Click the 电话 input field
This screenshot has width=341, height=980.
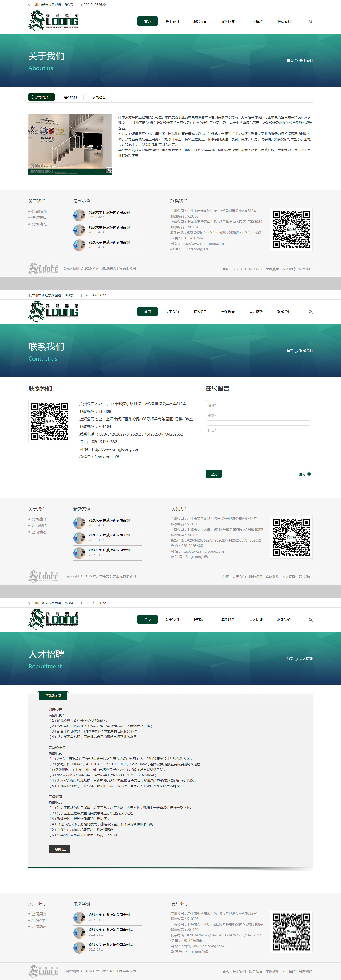(258, 415)
